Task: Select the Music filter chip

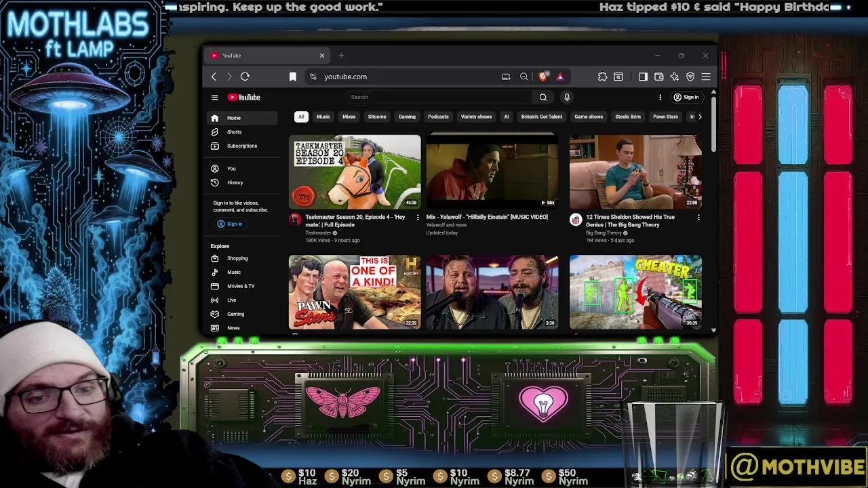Action: 323,117
